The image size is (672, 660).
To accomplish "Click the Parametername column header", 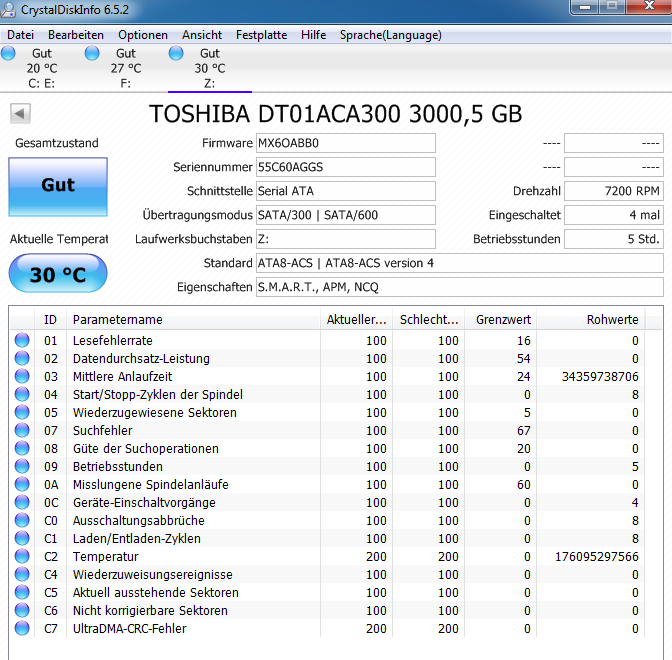I will [193, 320].
